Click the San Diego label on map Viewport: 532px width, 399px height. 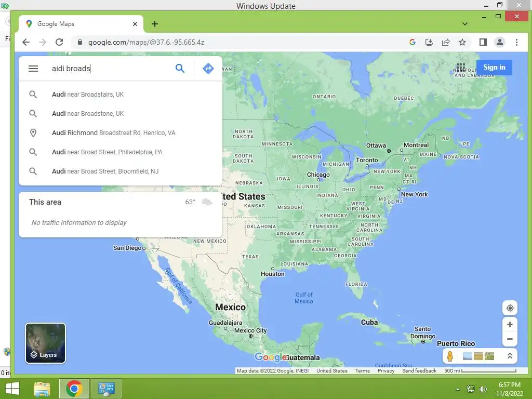point(127,248)
